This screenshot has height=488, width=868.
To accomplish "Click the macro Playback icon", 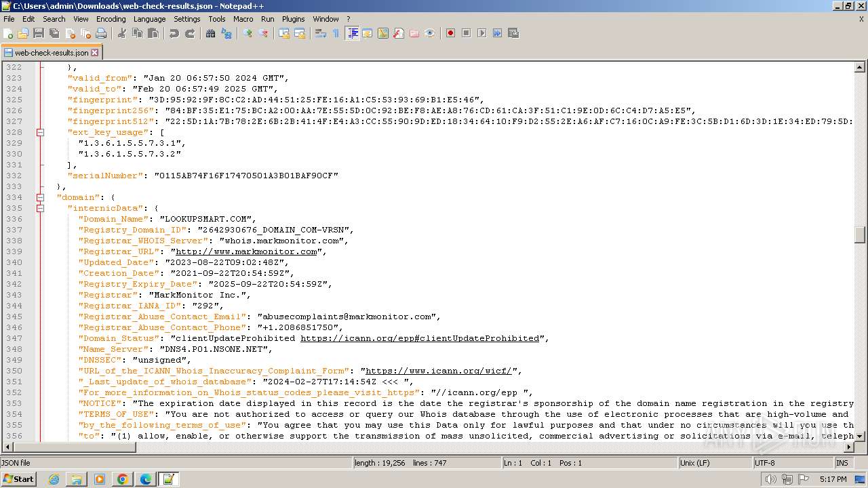I will [x=481, y=33].
